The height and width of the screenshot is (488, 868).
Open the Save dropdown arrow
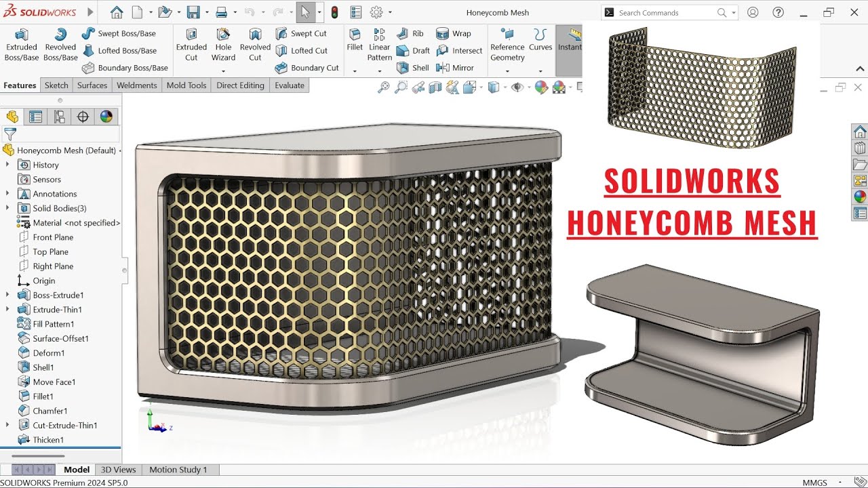coord(206,12)
